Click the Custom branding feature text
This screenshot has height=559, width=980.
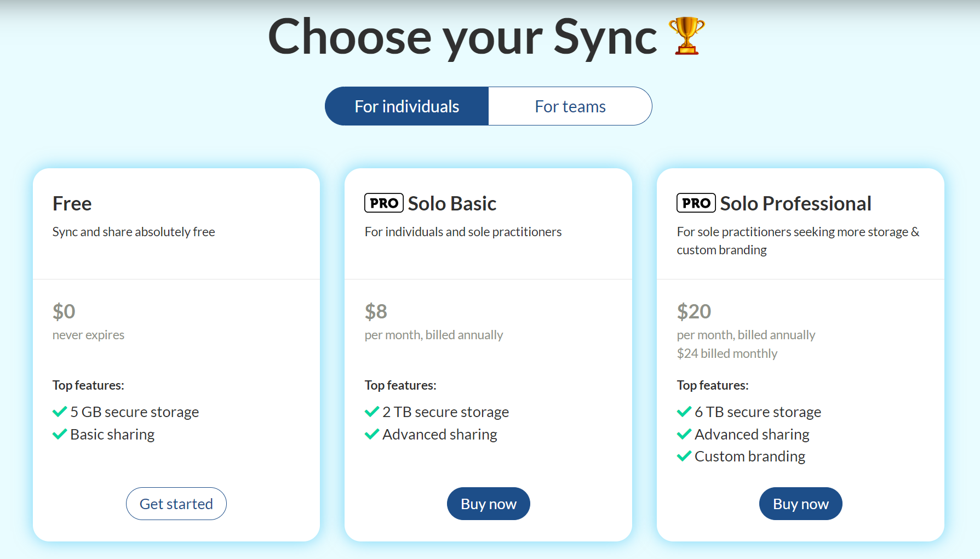pos(750,456)
